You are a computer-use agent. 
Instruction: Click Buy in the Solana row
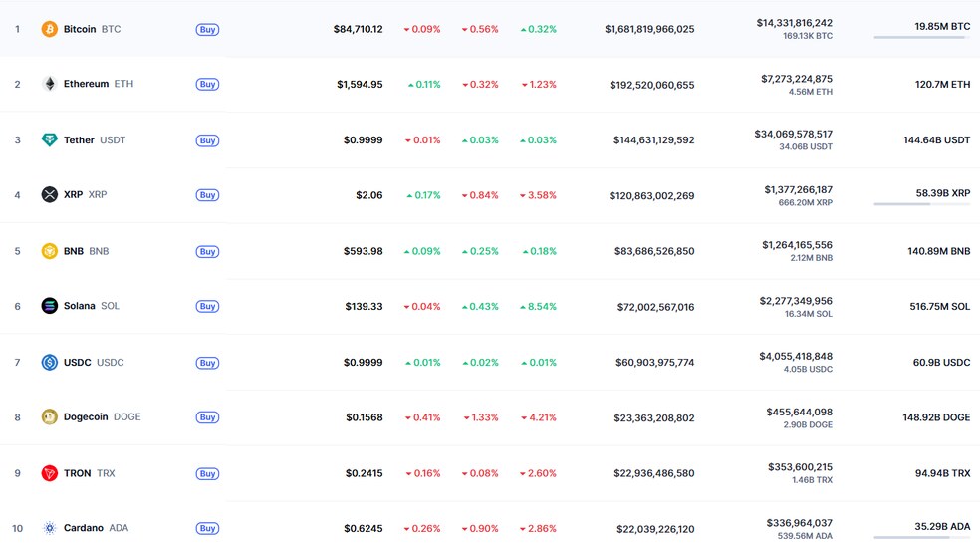207,306
